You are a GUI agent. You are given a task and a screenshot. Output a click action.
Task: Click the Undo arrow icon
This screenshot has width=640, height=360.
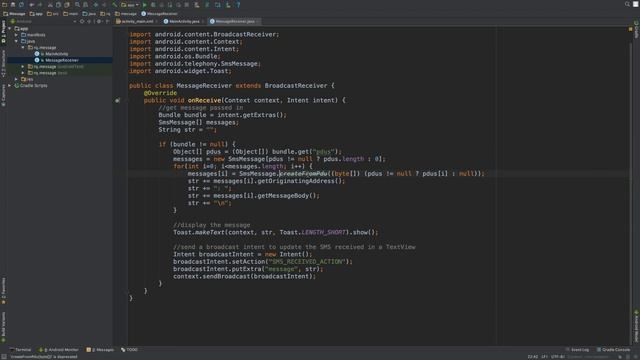pyautogui.click(x=31, y=4)
